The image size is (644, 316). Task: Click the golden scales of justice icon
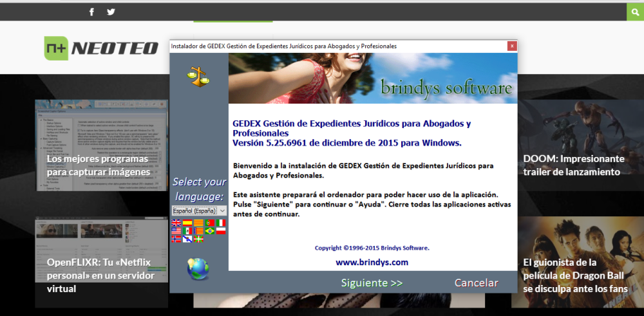[198, 77]
